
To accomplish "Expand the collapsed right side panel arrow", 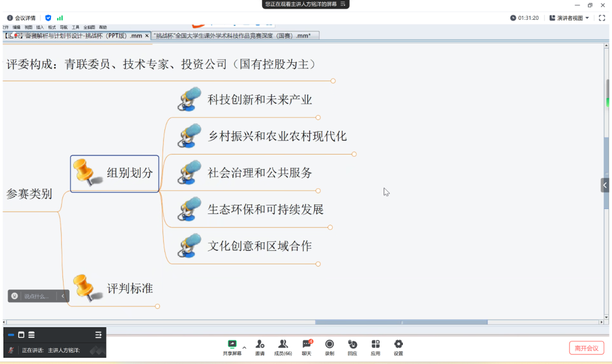I will (x=605, y=185).
